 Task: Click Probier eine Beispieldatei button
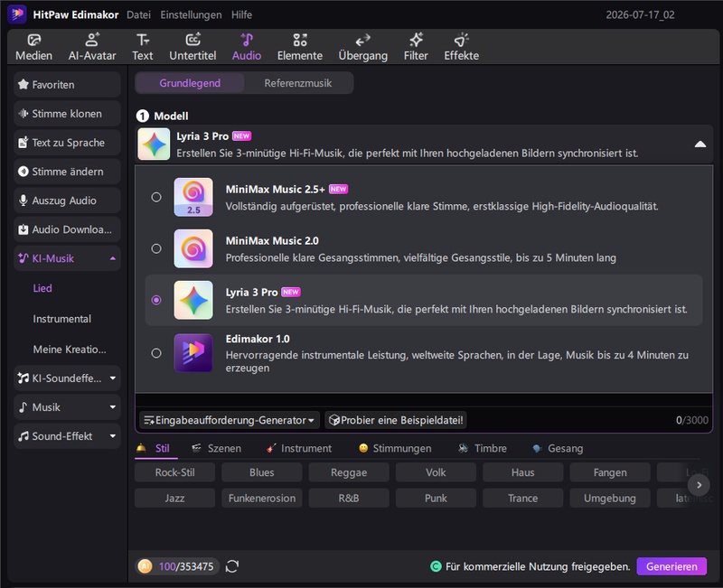(396, 420)
